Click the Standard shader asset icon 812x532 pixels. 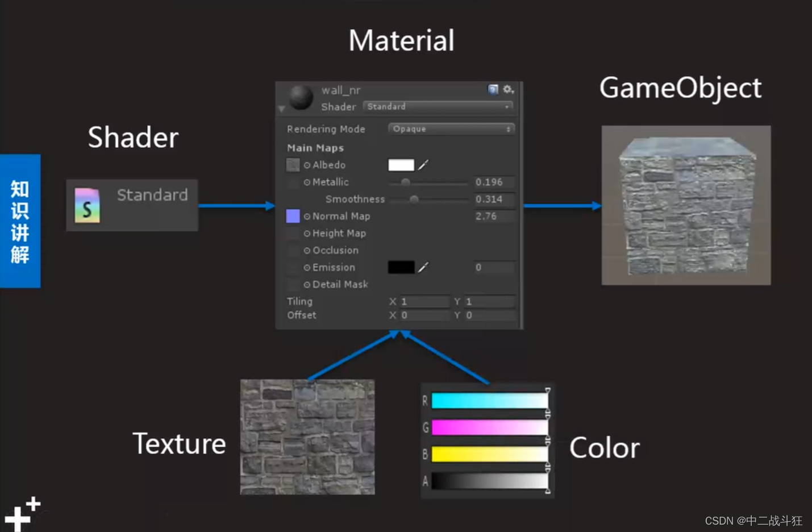pos(86,206)
